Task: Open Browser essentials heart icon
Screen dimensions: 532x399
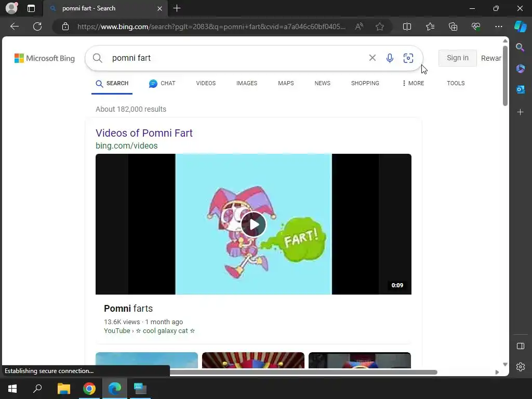Action: [x=476, y=26]
